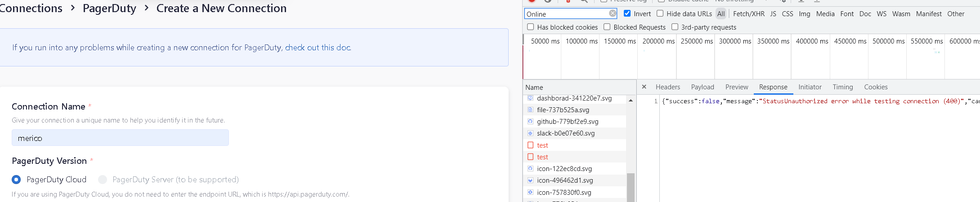Viewport: 980px width, 202px height.
Task: Uncheck the Invert checkbox
Action: (x=627, y=13)
